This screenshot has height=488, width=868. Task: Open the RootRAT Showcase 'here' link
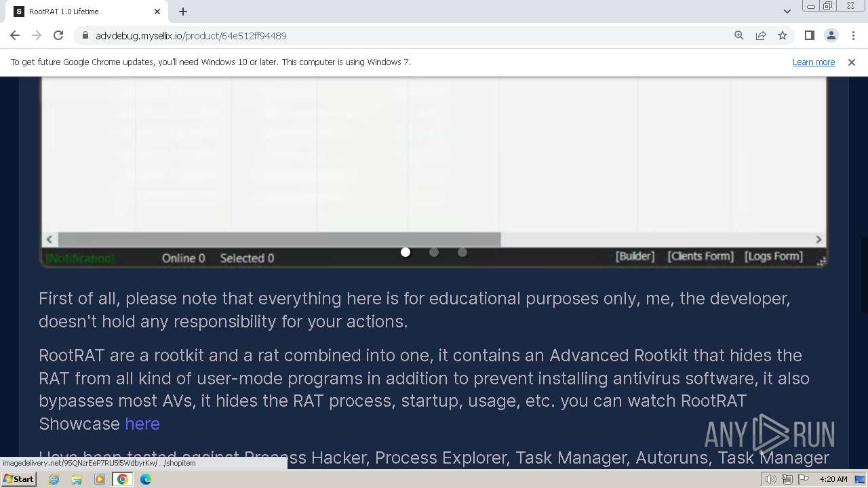(142, 424)
